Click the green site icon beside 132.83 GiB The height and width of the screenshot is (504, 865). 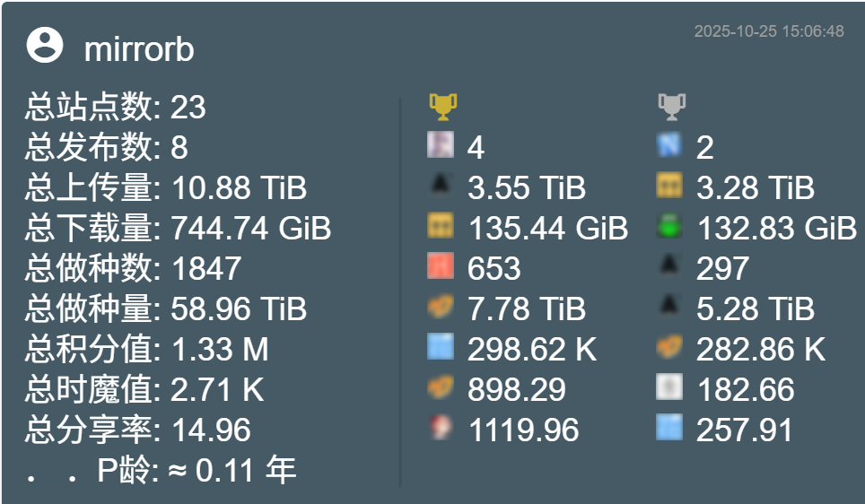coord(669,226)
